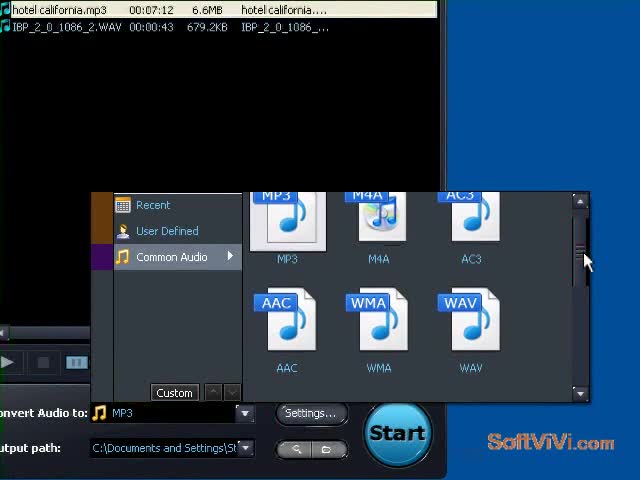Click the format list scrollbar thumb

580,251
